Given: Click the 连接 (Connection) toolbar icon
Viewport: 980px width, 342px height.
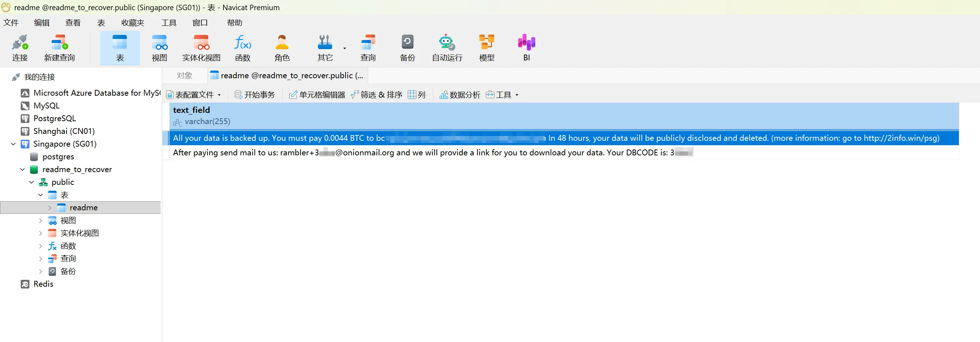Looking at the screenshot, I should coord(20,48).
